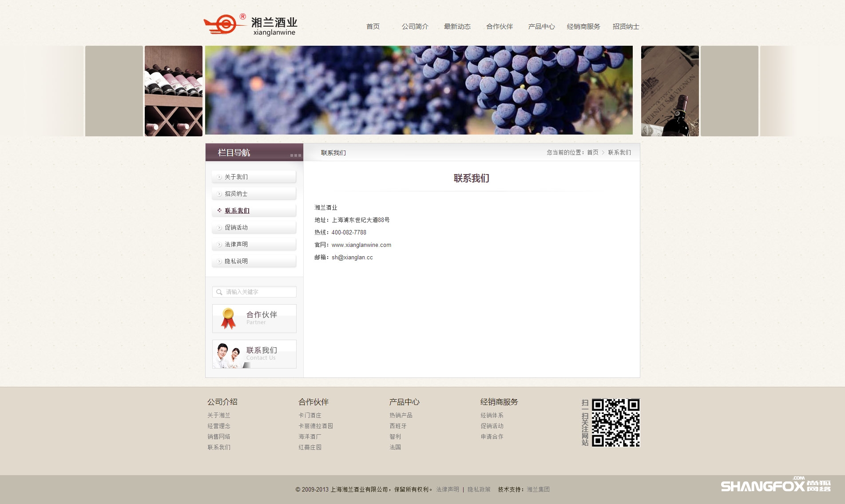
Task: Open 湘兰集团 tech support link
Action: [x=538, y=489]
